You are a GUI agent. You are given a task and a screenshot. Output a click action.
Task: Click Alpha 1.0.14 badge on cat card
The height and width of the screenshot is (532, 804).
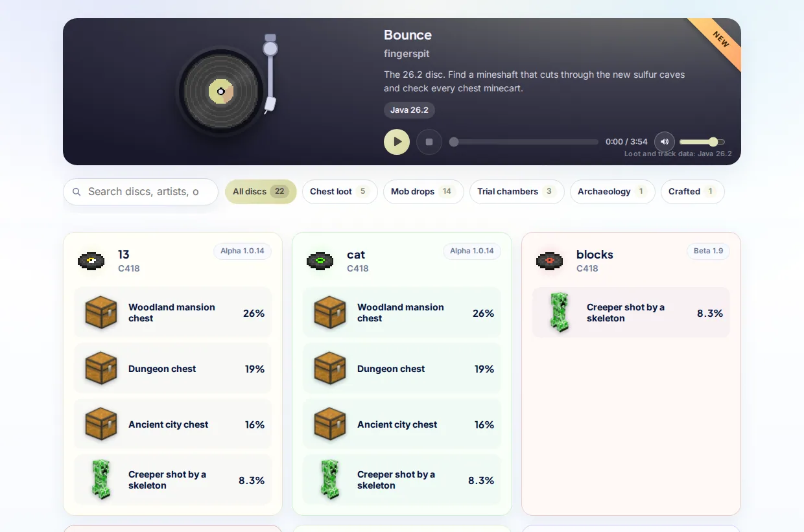[x=472, y=251]
